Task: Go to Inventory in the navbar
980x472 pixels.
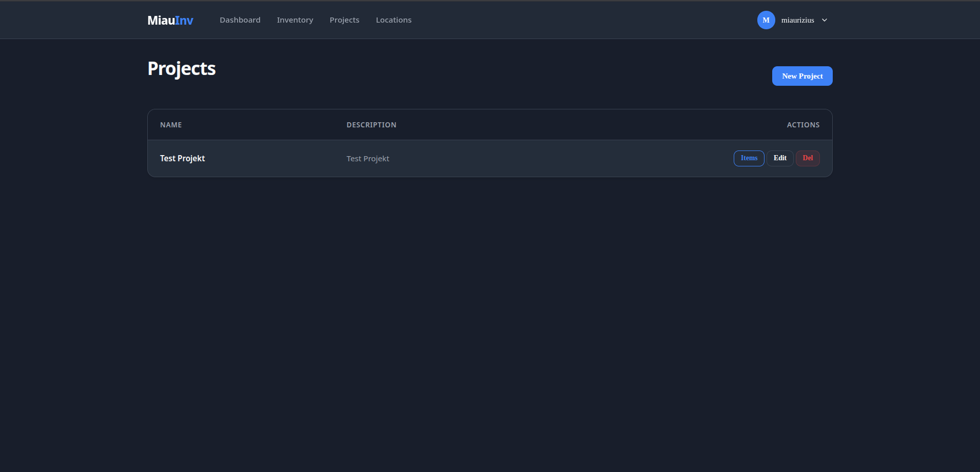Action: tap(295, 20)
